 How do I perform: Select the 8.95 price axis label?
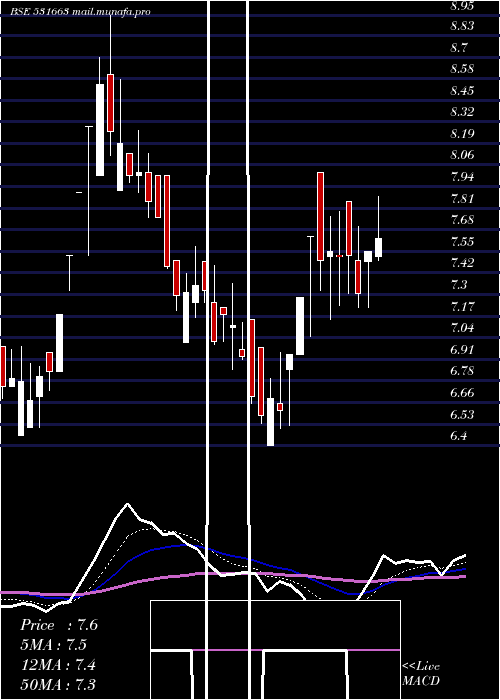pos(462,6)
